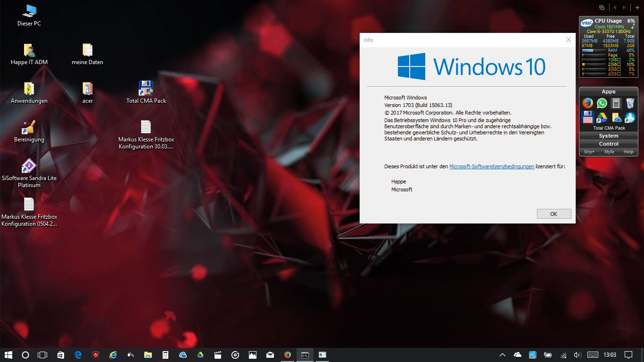Select Fritzbox Konfiguration 0504 text file
This screenshot has height=362, width=644.
29,212
